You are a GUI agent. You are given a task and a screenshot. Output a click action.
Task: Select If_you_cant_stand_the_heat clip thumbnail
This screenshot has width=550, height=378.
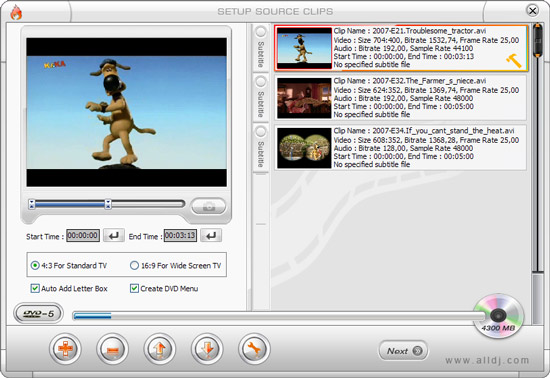click(304, 148)
